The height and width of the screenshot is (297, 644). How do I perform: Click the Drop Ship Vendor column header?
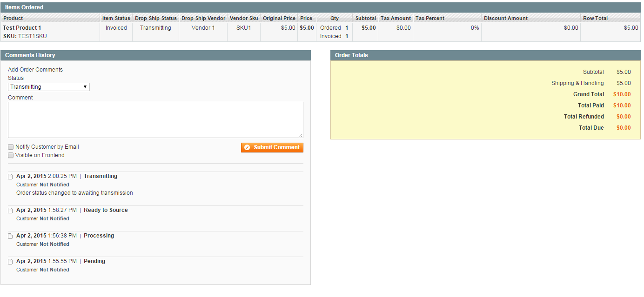tap(203, 18)
